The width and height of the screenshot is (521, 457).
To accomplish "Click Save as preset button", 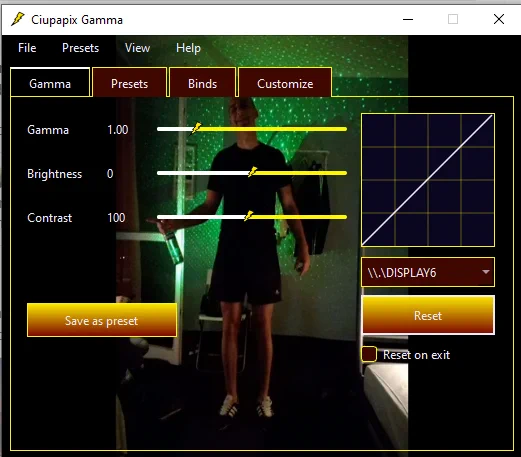I will pyautogui.click(x=102, y=320).
